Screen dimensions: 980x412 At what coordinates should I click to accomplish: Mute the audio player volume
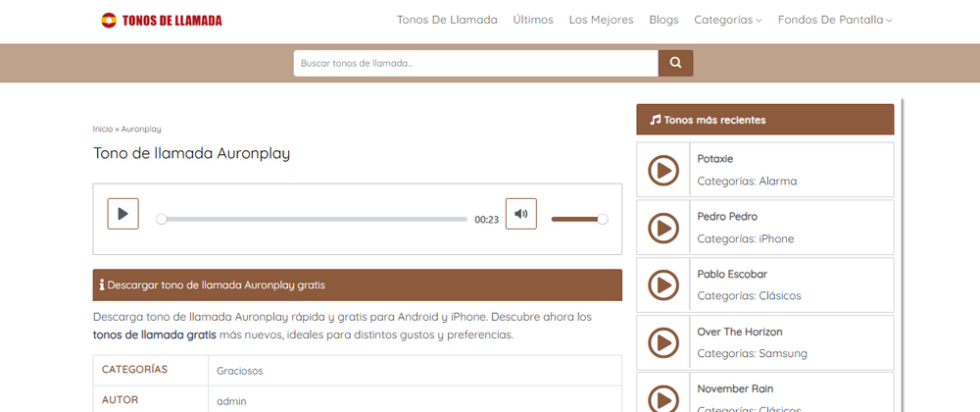pos(521,214)
